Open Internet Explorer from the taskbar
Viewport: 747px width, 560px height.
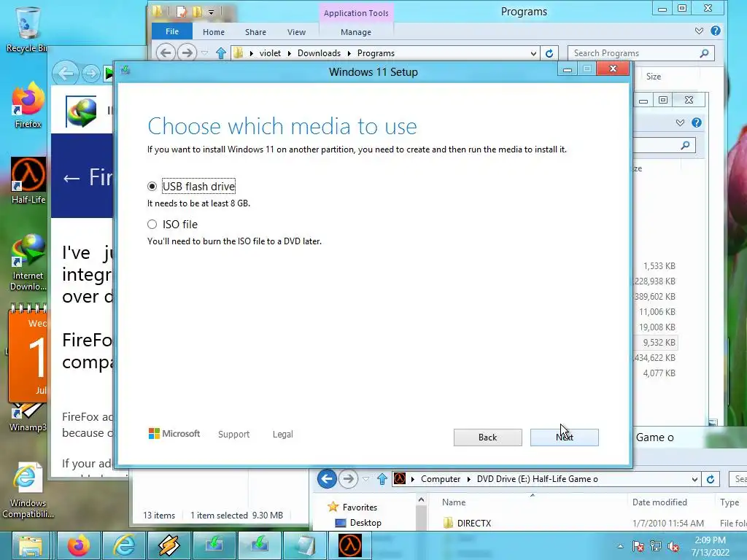(124, 545)
